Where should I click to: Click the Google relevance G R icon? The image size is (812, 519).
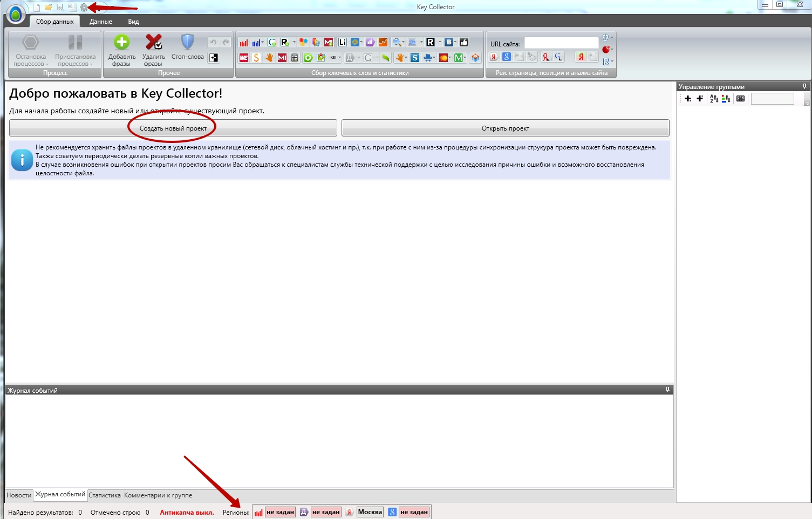tap(559, 57)
